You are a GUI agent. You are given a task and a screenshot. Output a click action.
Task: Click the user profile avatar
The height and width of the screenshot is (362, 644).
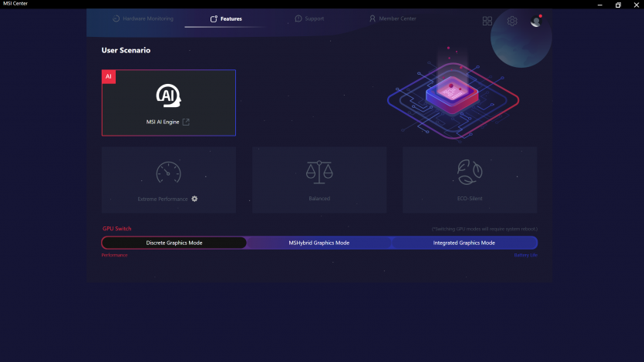(x=536, y=22)
